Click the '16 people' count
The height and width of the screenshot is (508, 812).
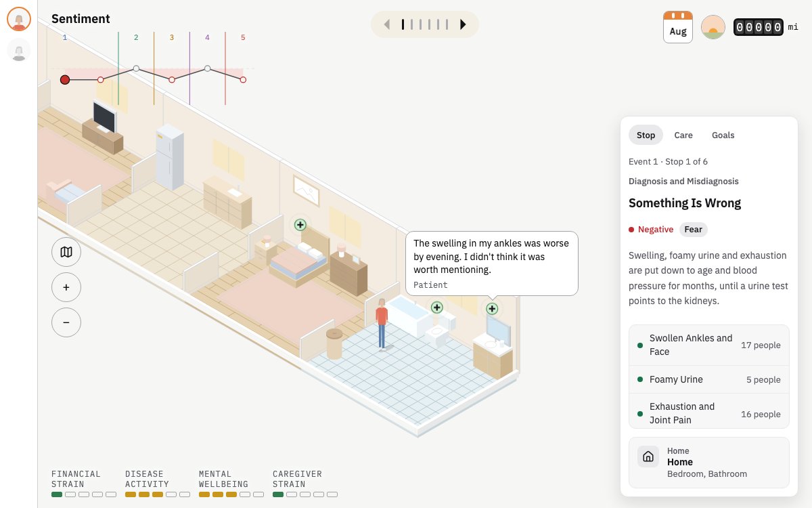(x=761, y=415)
